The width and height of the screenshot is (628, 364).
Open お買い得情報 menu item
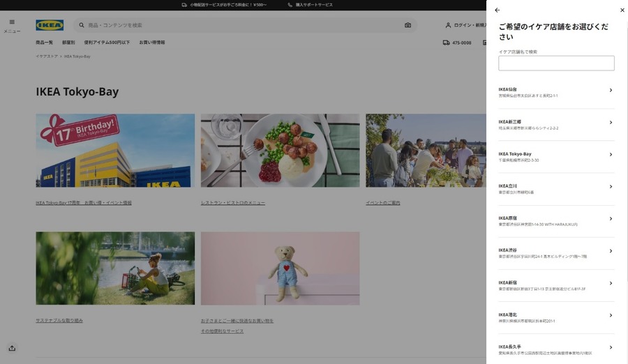coord(152,43)
